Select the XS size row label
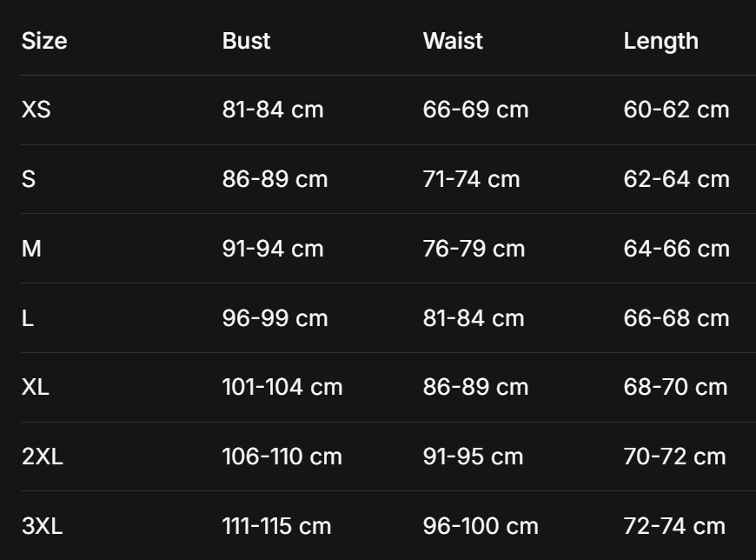756x560 pixels. point(36,110)
